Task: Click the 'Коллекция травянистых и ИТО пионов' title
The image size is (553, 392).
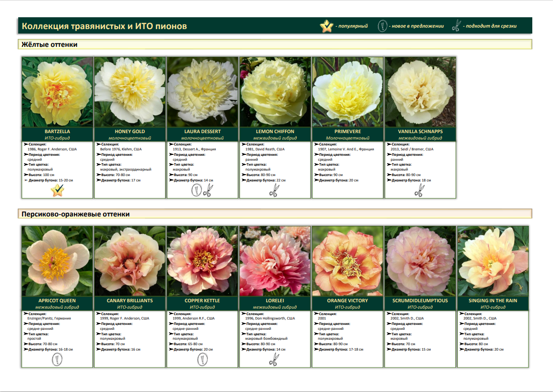Action: click(104, 26)
